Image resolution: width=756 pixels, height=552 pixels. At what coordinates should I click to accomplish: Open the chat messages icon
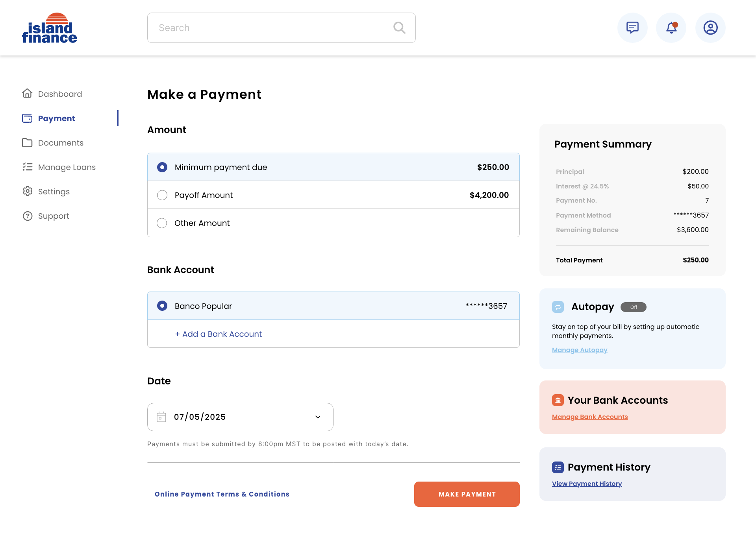tap(632, 28)
